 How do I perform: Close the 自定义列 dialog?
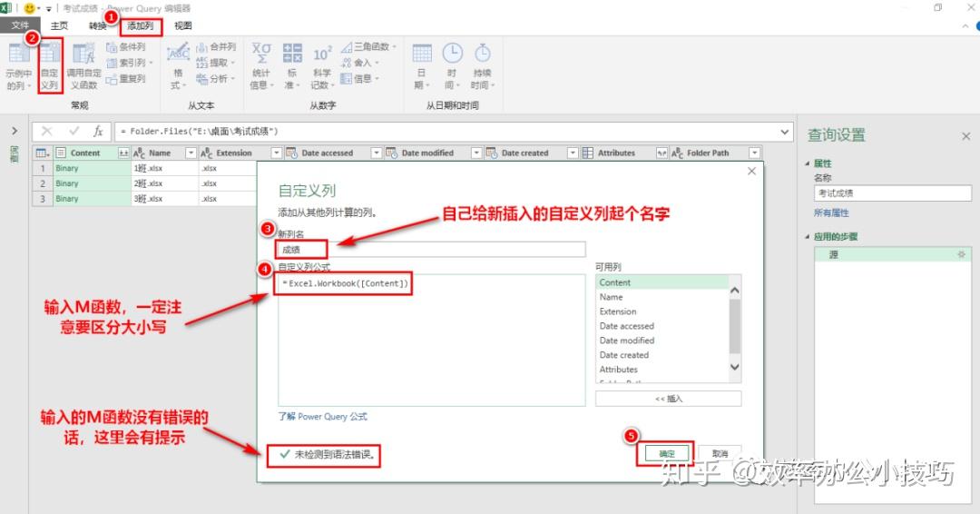[752, 171]
